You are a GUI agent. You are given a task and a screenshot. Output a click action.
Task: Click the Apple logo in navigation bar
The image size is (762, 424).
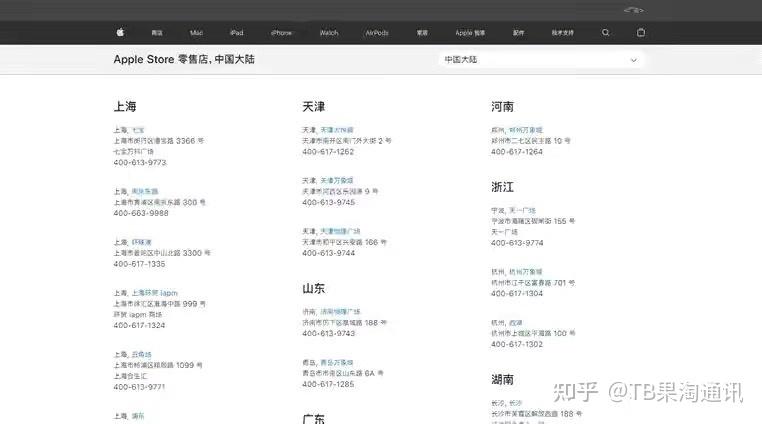pyautogui.click(x=120, y=33)
